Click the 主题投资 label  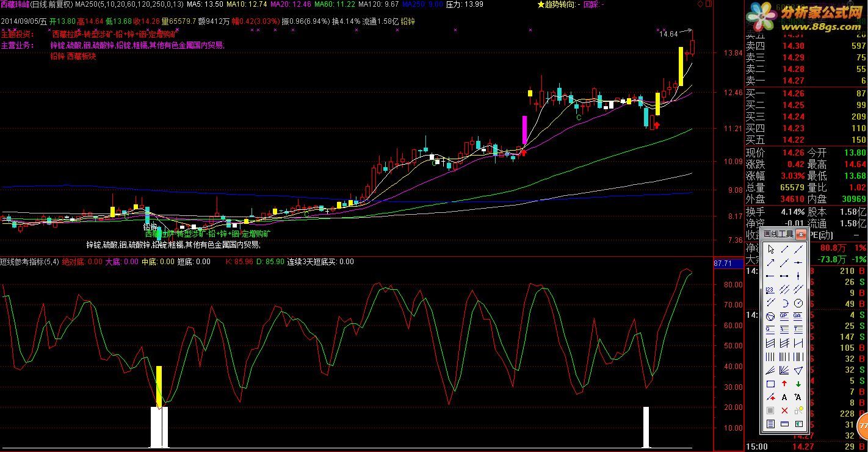(18, 34)
